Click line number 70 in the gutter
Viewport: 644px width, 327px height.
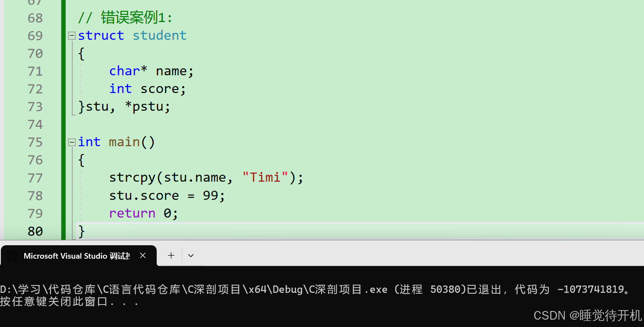pos(35,53)
